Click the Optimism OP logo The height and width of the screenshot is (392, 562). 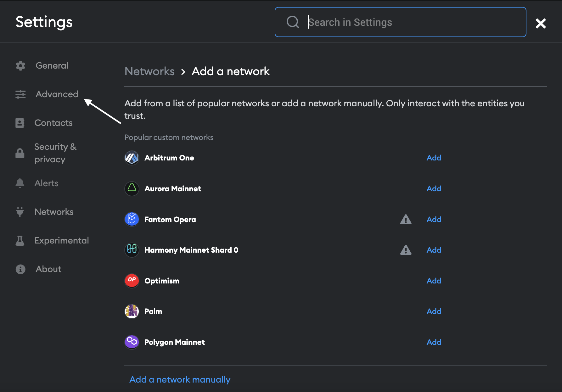132,281
